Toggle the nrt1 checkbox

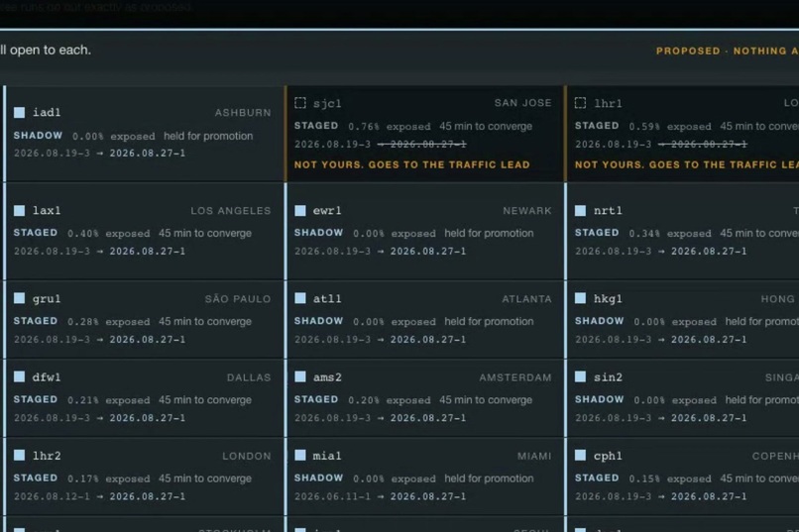click(x=580, y=211)
